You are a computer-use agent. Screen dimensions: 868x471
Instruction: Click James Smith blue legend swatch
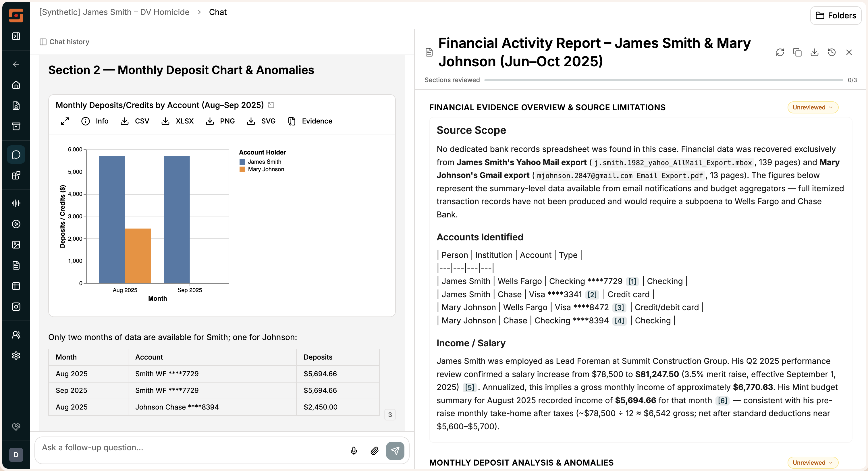(242, 162)
